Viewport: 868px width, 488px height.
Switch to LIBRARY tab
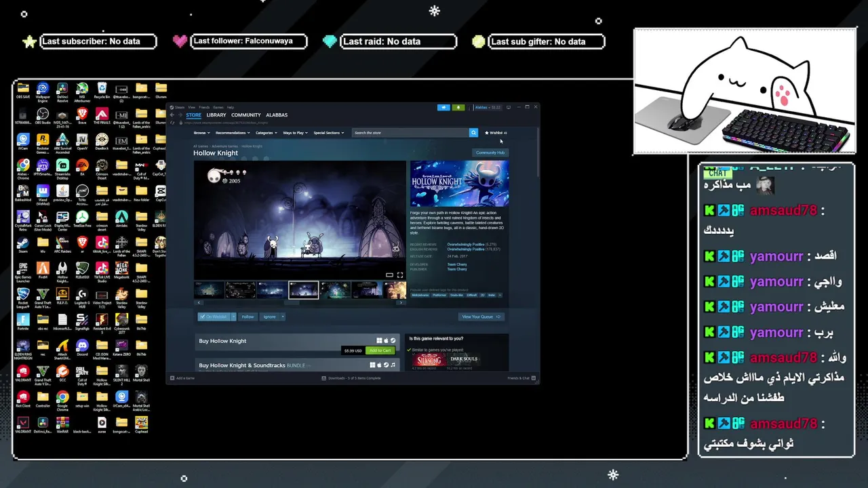[216, 115]
